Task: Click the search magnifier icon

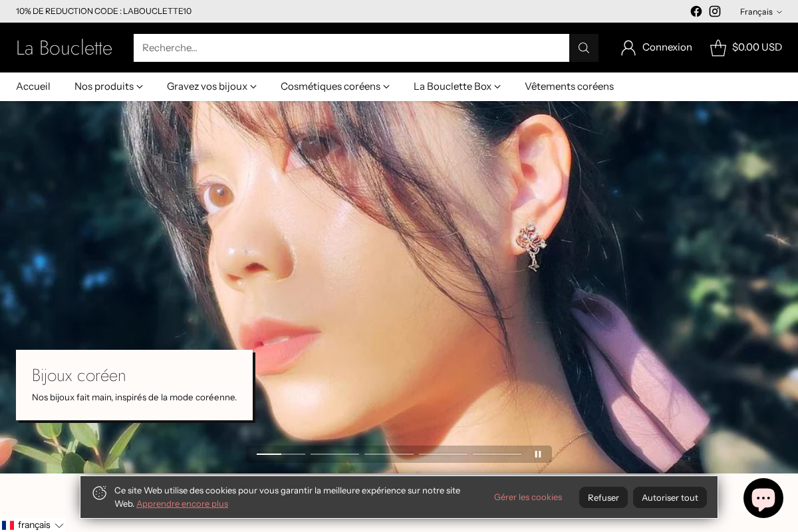Action: tap(583, 47)
